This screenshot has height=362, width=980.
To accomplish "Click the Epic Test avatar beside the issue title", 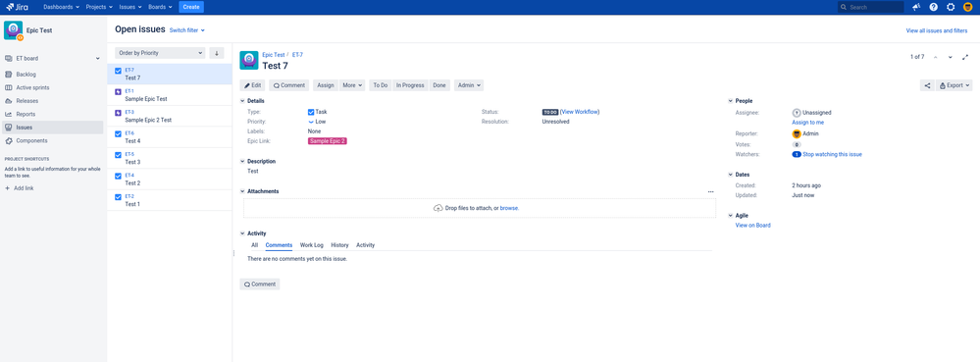I will [x=249, y=60].
